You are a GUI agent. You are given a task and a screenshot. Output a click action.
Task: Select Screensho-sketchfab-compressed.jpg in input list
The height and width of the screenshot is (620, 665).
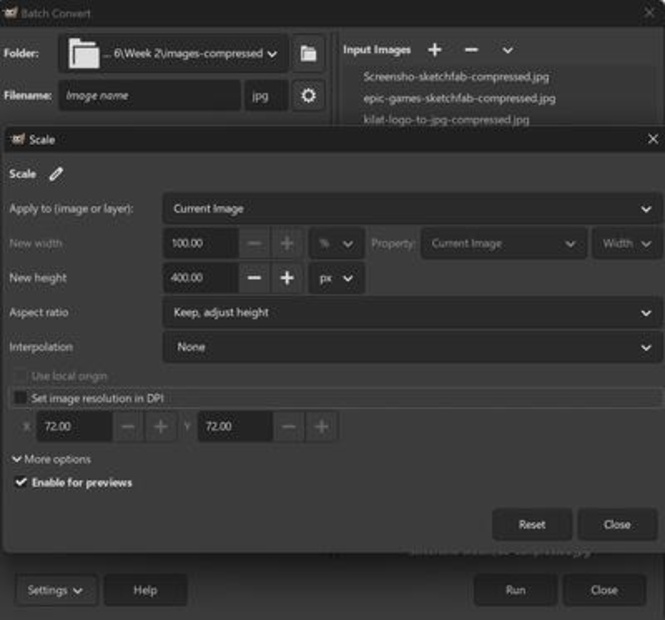tap(456, 77)
